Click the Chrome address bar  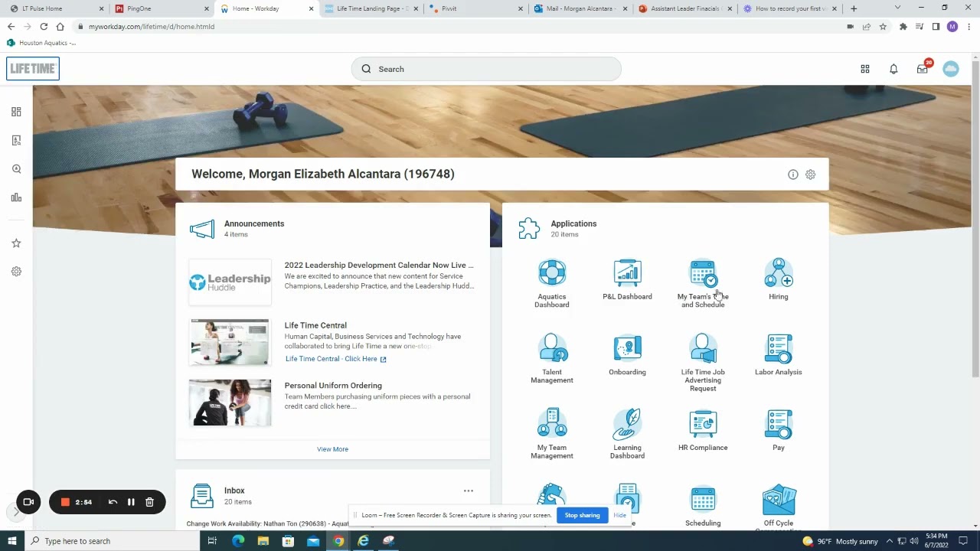(x=459, y=26)
